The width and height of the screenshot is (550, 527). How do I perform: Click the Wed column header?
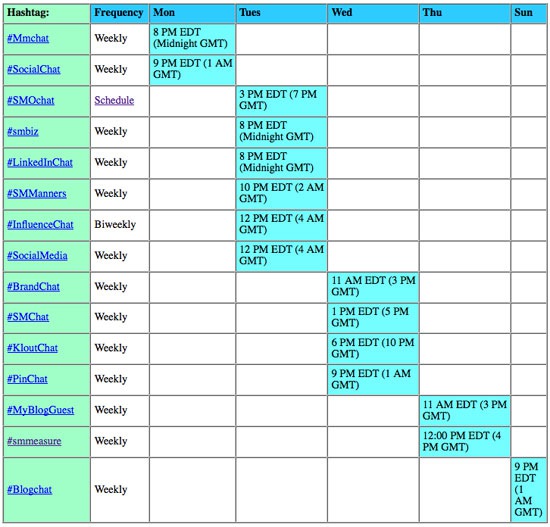(373, 13)
